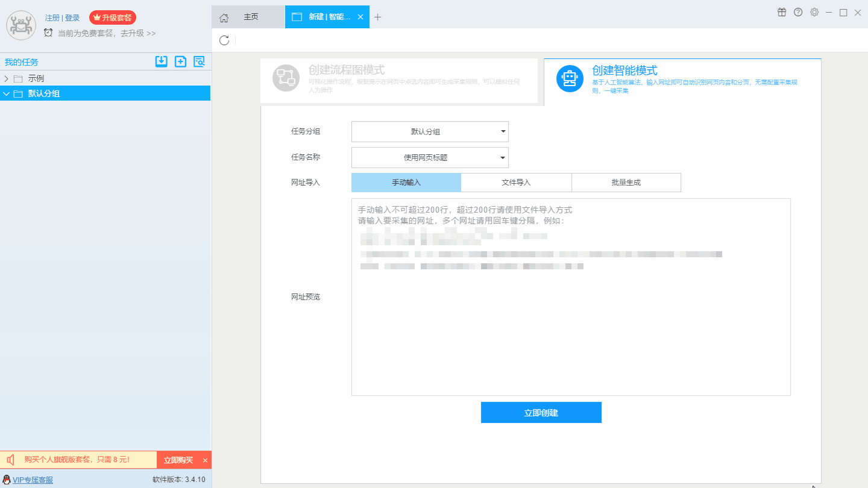
Task: Select the 默认分组 tree row
Action: click(105, 93)
